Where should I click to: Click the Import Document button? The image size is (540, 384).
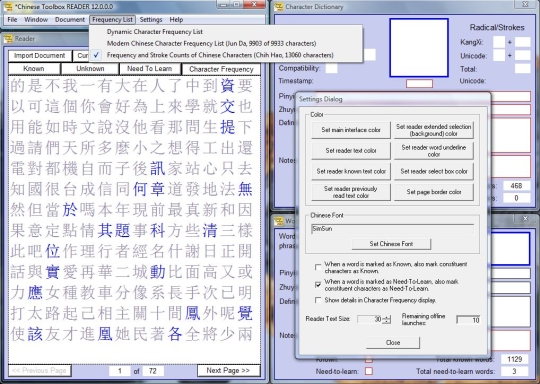[40, 56]
